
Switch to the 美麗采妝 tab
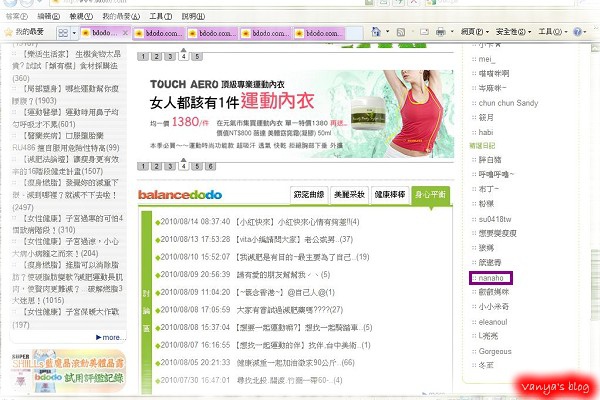[x=349, y=195]
